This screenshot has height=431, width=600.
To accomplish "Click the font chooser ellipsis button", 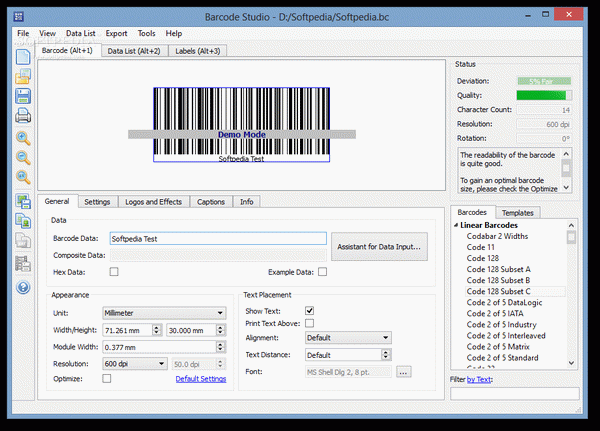I will click(x=404, y=372).
